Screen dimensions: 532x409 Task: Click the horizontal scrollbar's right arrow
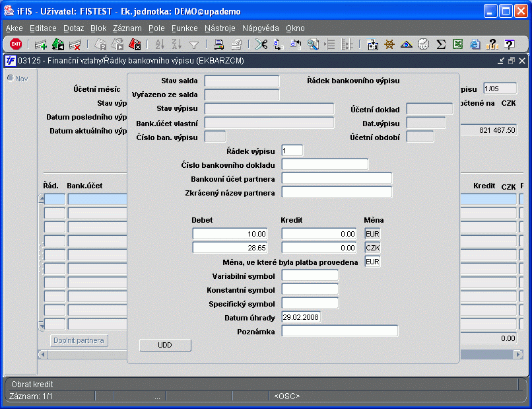(518, 354)
